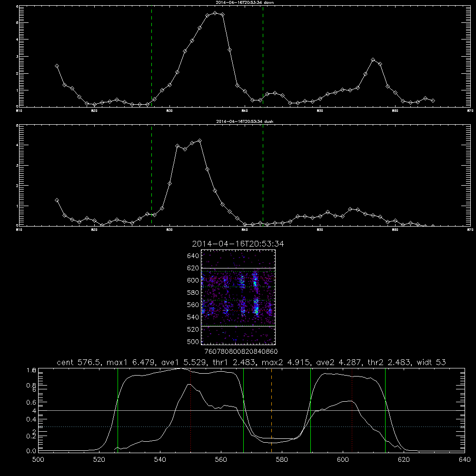Click the orange dashed center line in bottom plot
Image resolution: width=476 pixels, height=476 pixels.
(x=271, y=410)
